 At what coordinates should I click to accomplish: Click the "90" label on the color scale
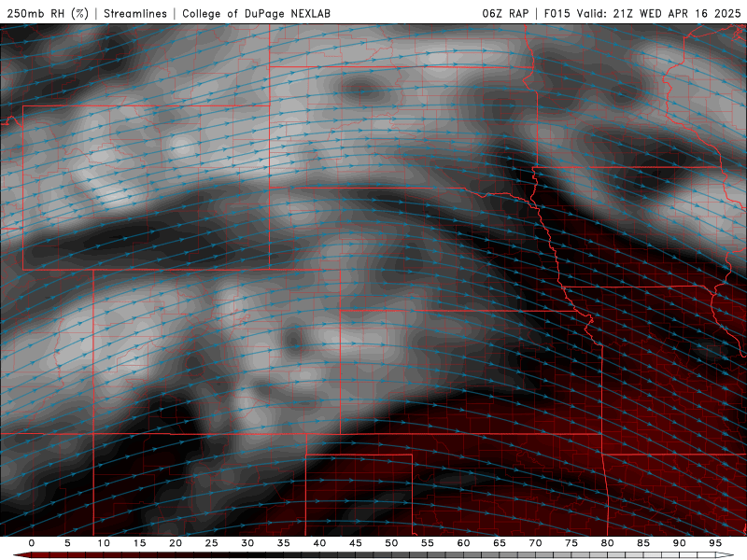(x=679, y=543)
